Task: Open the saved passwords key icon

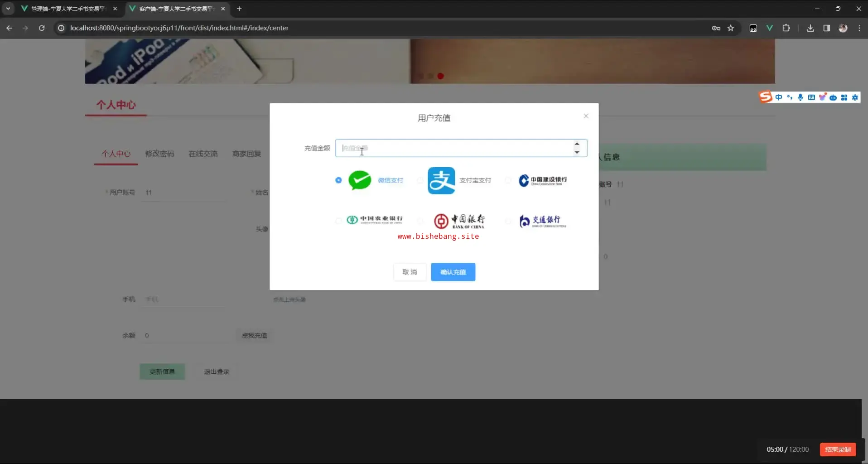Action: [716, 28]
